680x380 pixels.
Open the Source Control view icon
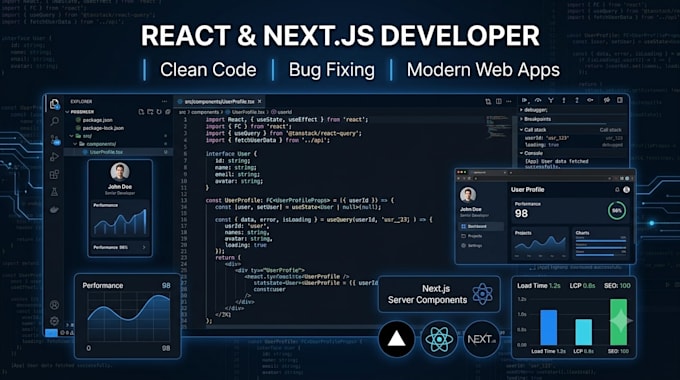click(55, 139)
